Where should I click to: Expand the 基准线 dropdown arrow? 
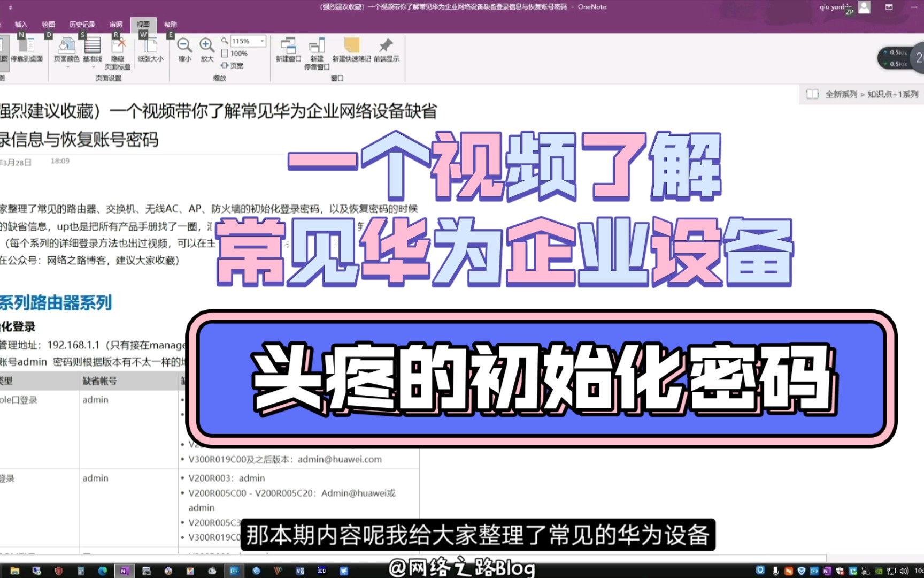93,67
